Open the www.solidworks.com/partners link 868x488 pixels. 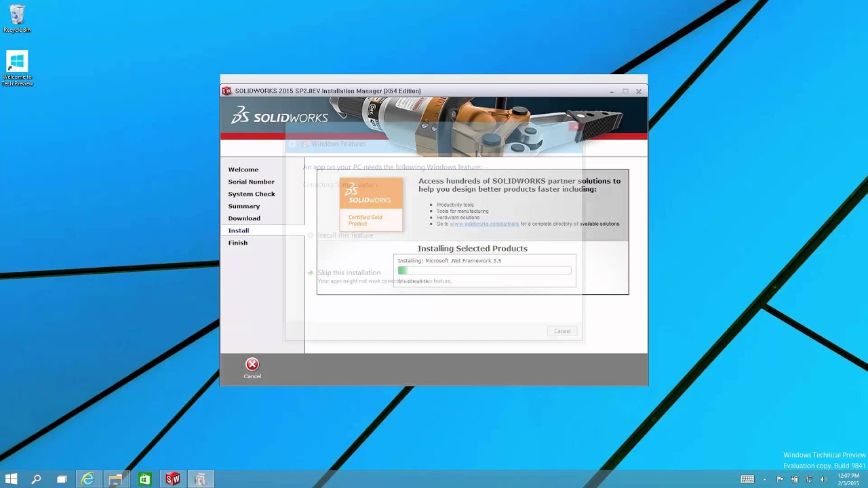tap(484, 224)
